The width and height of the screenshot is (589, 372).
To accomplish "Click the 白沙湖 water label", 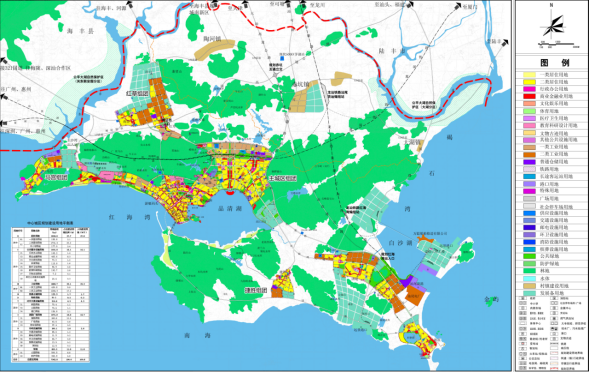I will pyautogui.click(x=400, y=243).
